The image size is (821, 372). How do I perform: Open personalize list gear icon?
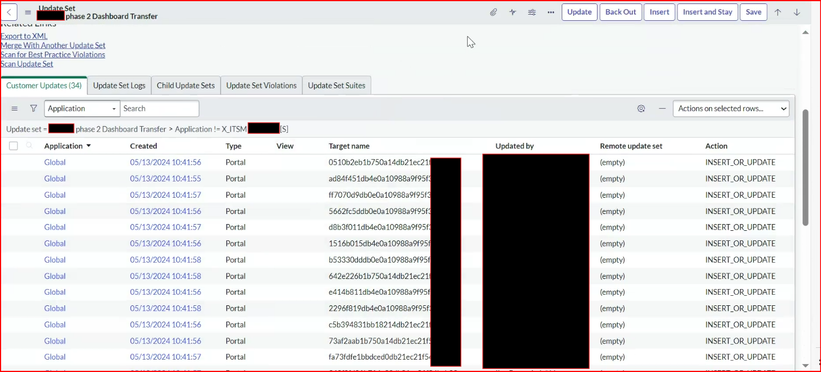click(x=641, y=108)
